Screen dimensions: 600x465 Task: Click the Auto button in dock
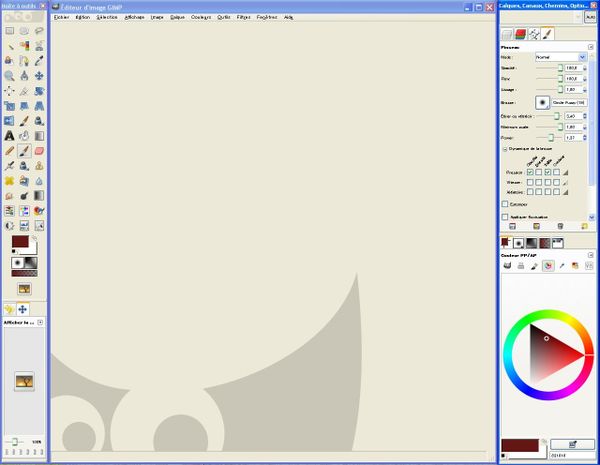coord(590,17)
